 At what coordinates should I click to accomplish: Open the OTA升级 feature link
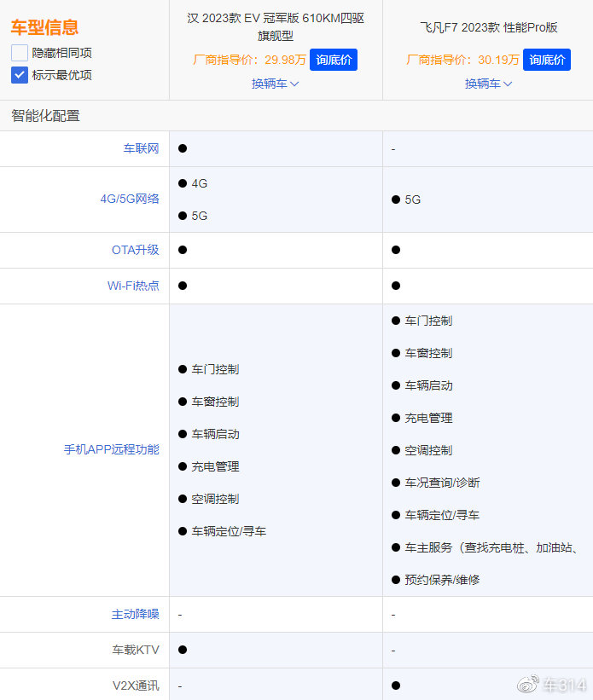tap(136, 250)
